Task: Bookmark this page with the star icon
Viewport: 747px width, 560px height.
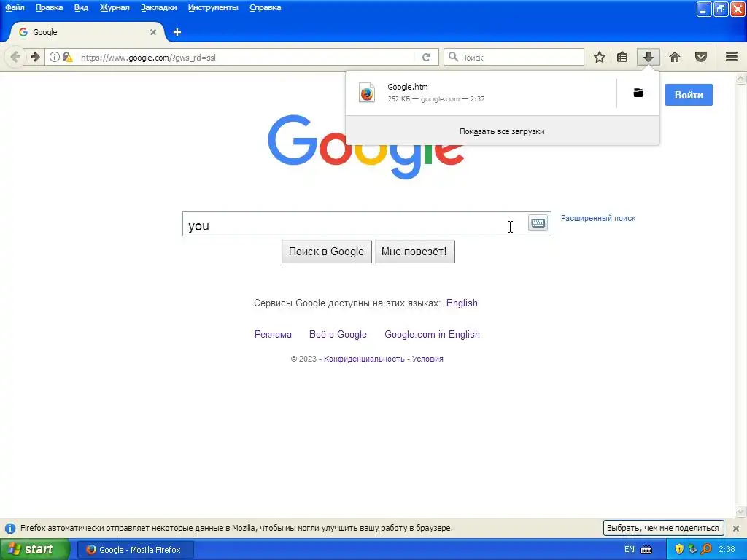Action: click(x=600, y=57)
